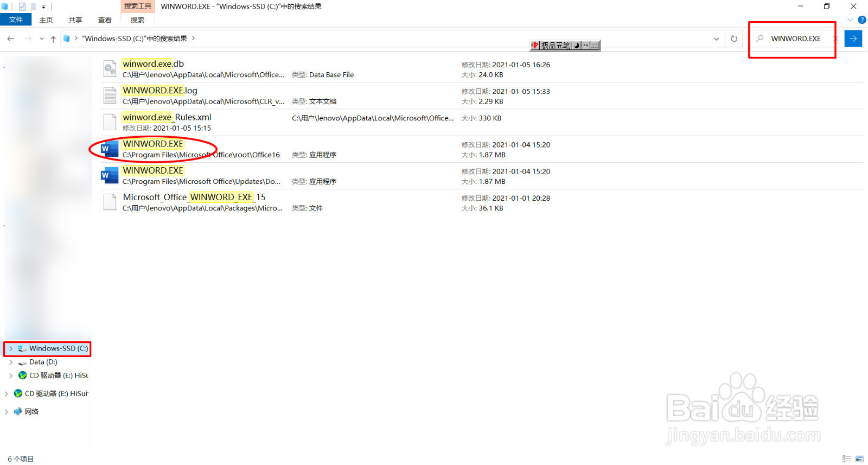Viewport: 868px width, 465px height.
Task: Toggle the moon icon on the IME bar
Action: (577, 46)
